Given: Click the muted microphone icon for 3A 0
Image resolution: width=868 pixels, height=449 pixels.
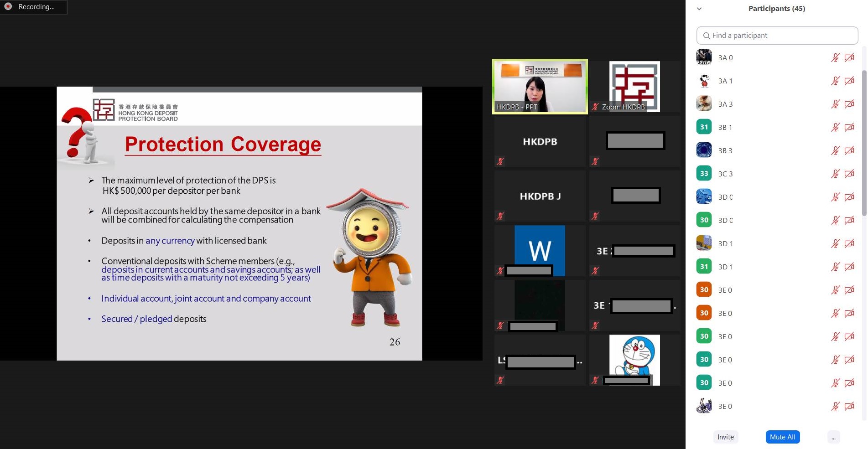Looking at the screenshot, I should [x=835, y=57].
